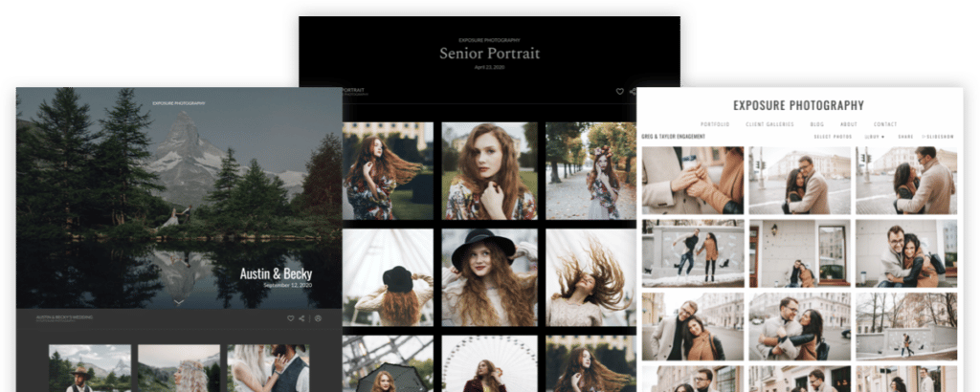This screenshot has height=392, width=980.
Task: Click the heart favorite icon in wedding gallery
Action: (x=291, y=318)
